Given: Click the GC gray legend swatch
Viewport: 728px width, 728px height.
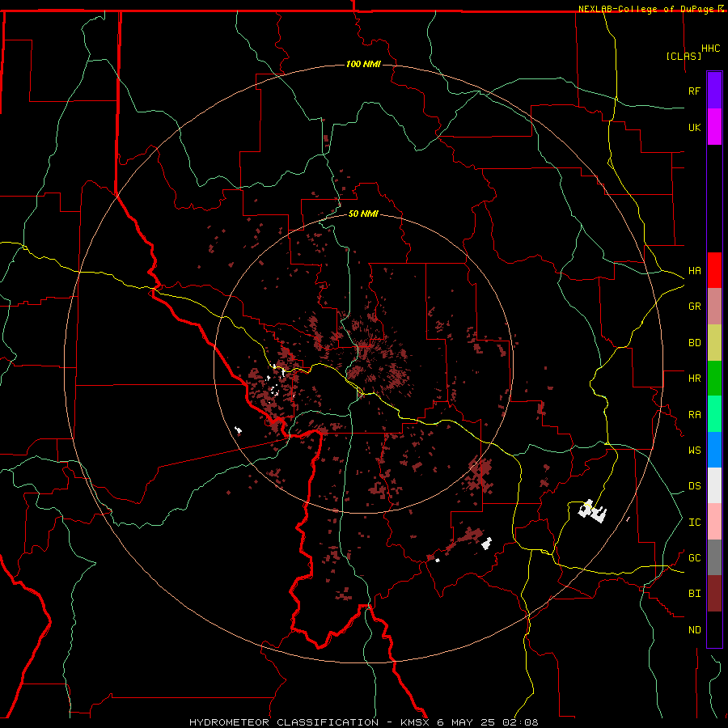Looking at the screenshot, I should coord(714,557).
